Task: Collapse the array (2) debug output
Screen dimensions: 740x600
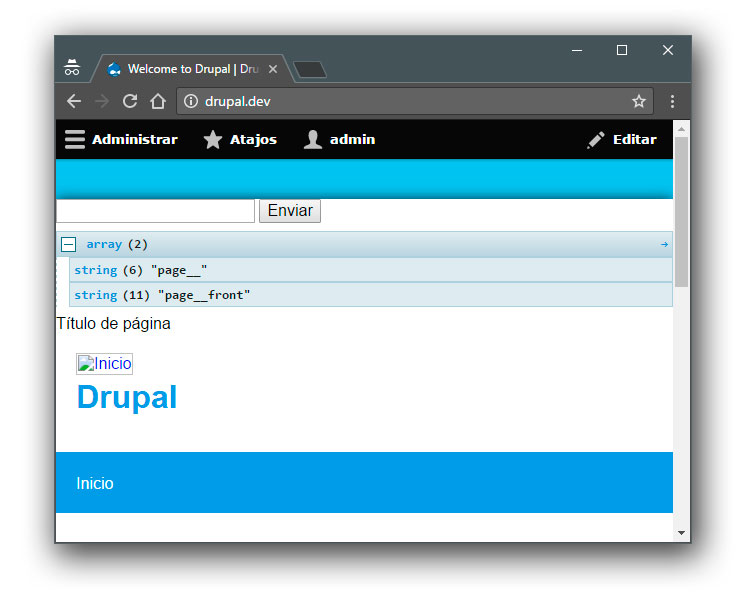Action: point(68,245)
